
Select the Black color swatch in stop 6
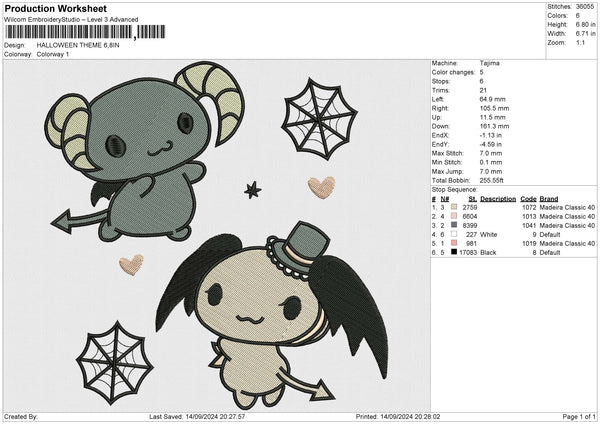coord(454,253)
